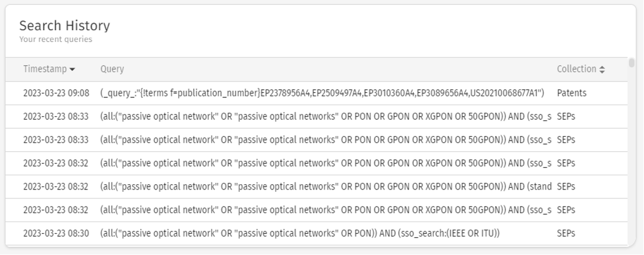The image size is (644, 255).
Task: Open the 08:32 query ending in (stand
Action: [326, 187]
